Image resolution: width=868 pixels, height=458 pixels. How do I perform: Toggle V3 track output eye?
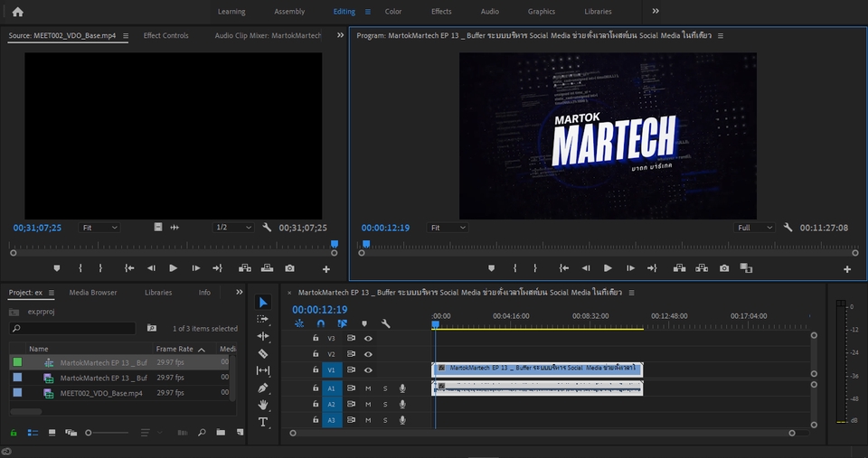point(368,339)
